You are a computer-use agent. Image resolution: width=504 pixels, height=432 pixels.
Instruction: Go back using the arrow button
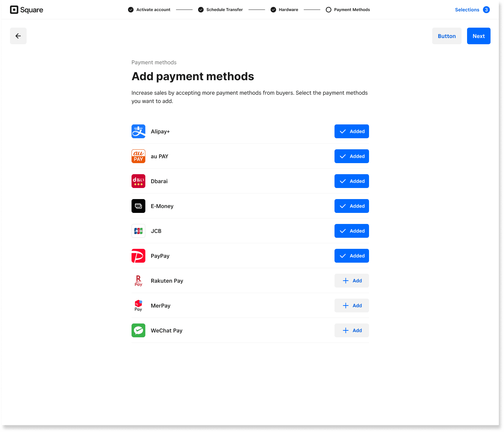click(18, 36)
